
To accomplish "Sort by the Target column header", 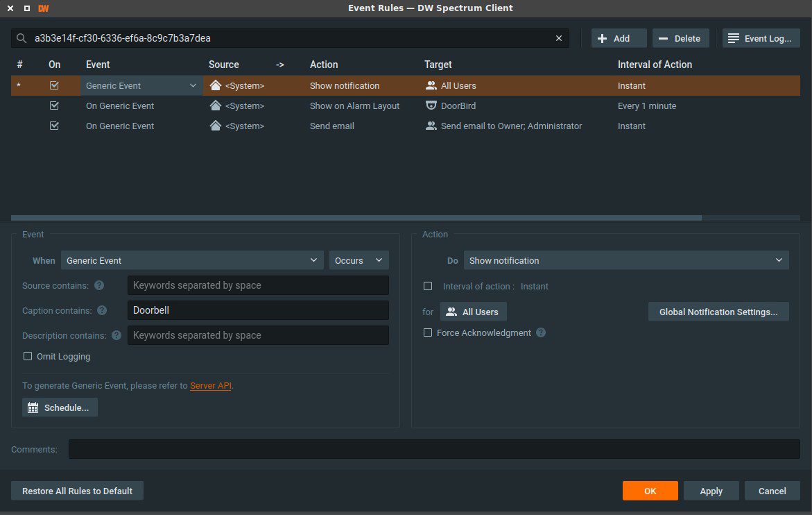I will coord(438,65).
